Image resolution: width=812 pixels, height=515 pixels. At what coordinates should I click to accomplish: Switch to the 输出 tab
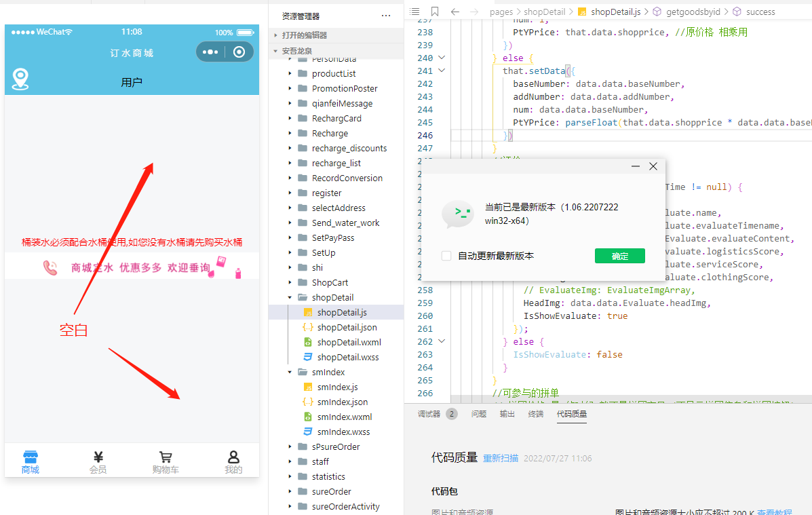coord(507,414)
